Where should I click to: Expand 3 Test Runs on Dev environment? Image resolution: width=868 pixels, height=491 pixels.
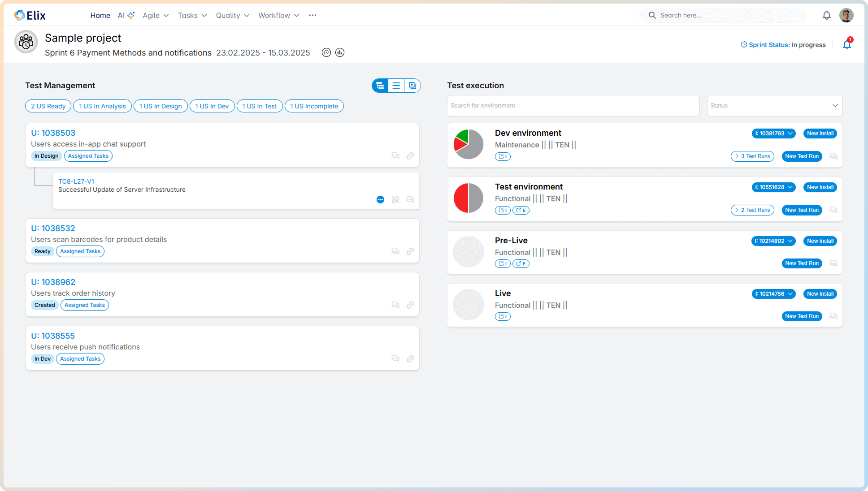click(x=752, y=156)
